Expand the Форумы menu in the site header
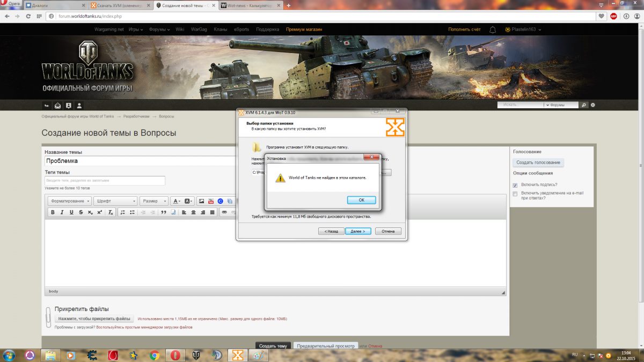 [159, 29]
